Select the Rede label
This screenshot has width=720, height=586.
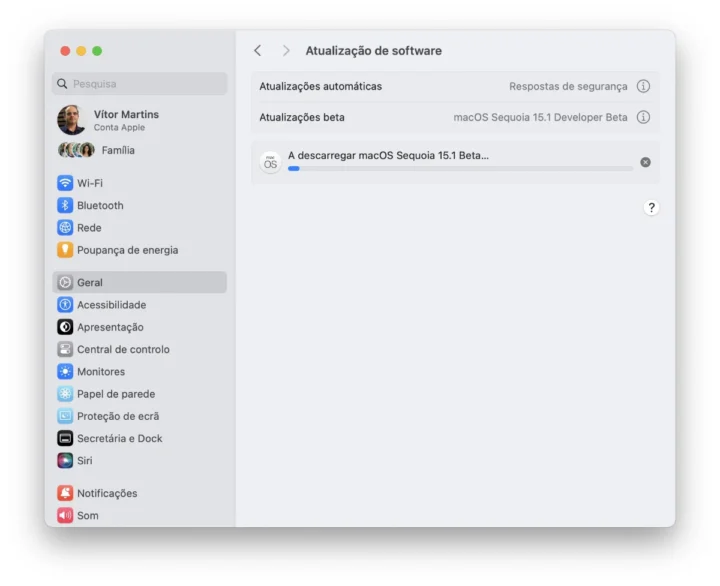click(89, 228)
